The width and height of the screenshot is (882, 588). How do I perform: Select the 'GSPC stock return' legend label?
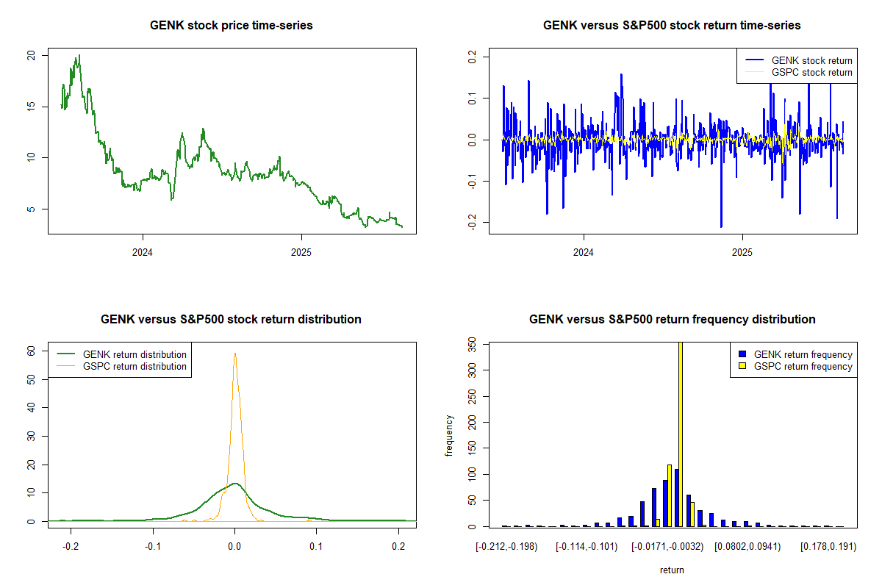coord(811,73)
